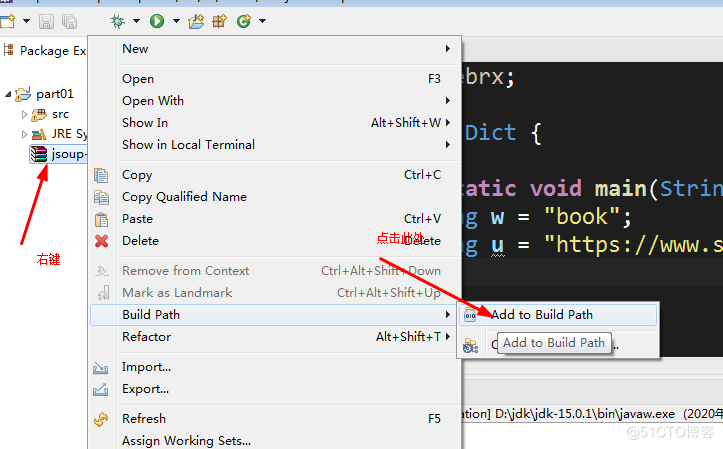
Task: Click the green Run button in toolbar
Action: [x=157, y=20]
